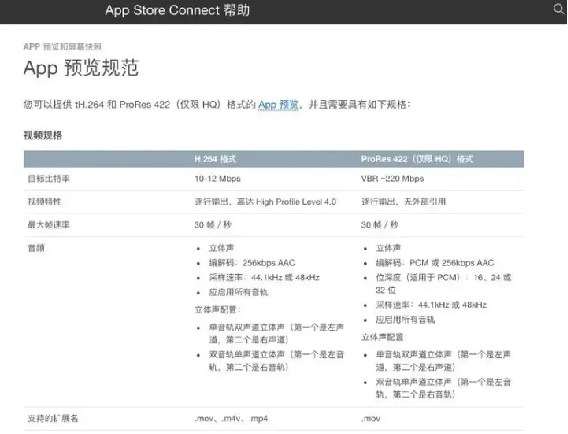Click the search magnifier icon

[x=559, y=9]
